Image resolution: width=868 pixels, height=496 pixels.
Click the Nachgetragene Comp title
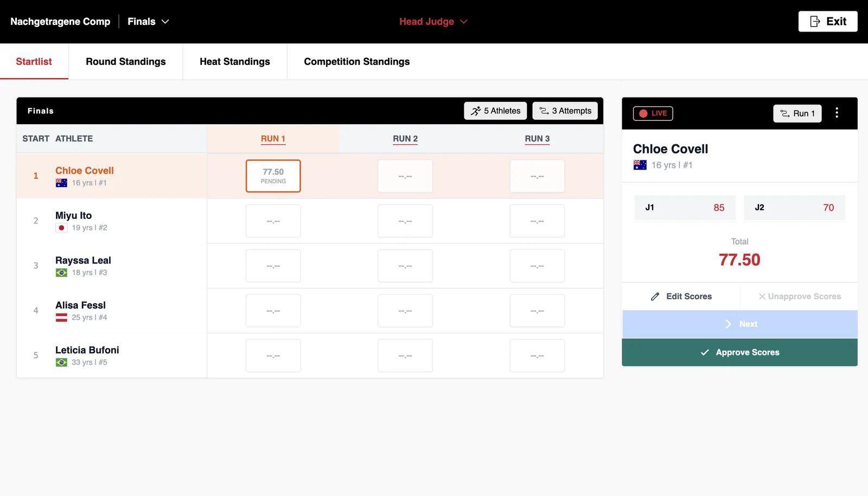(60, 22)
